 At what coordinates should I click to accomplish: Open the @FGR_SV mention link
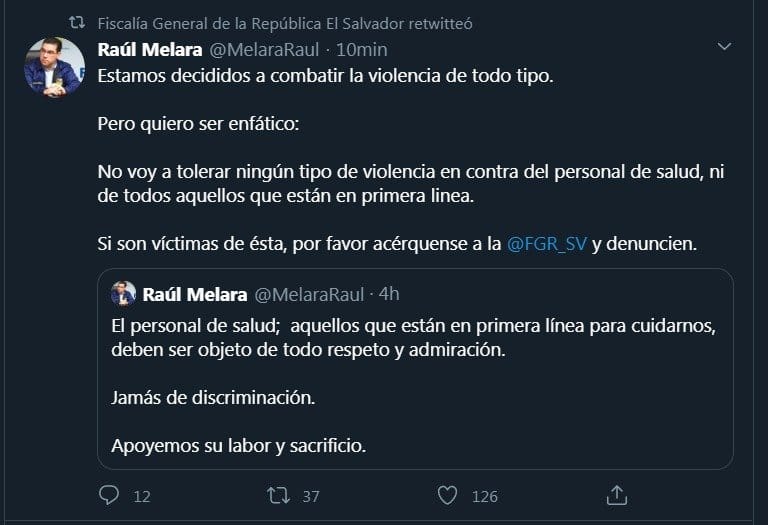(x=546, y=245)
